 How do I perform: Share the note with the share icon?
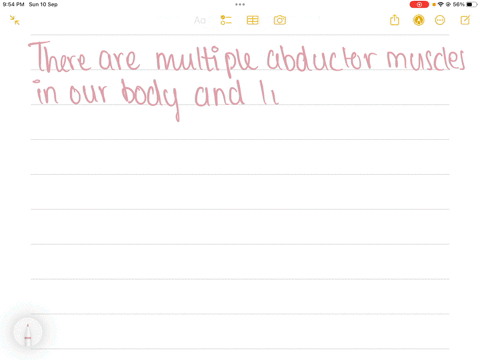coord(395,20)
